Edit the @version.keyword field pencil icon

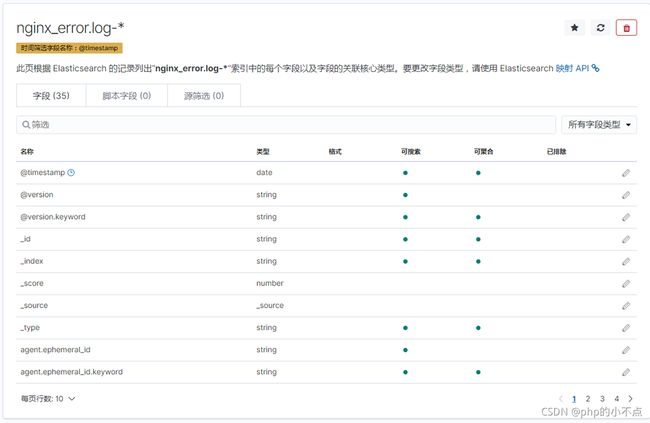pos(626,217)
